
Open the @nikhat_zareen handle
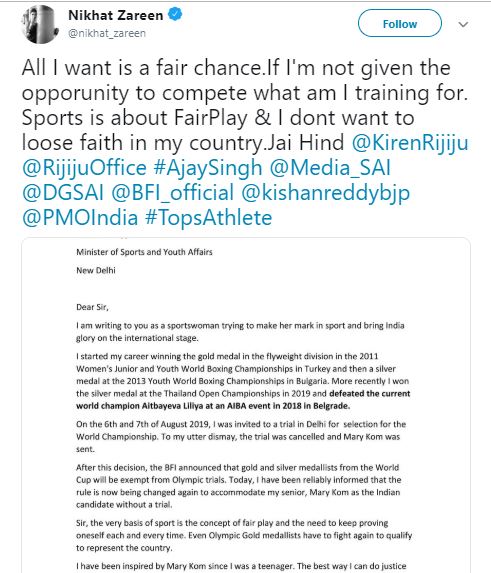tap(107, 33)
